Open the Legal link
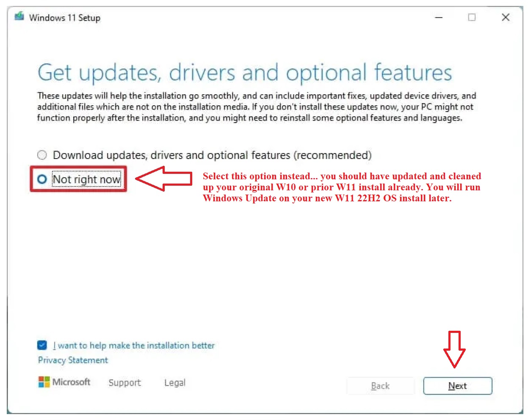Viewport: 528px width, 420px height. 174,382
